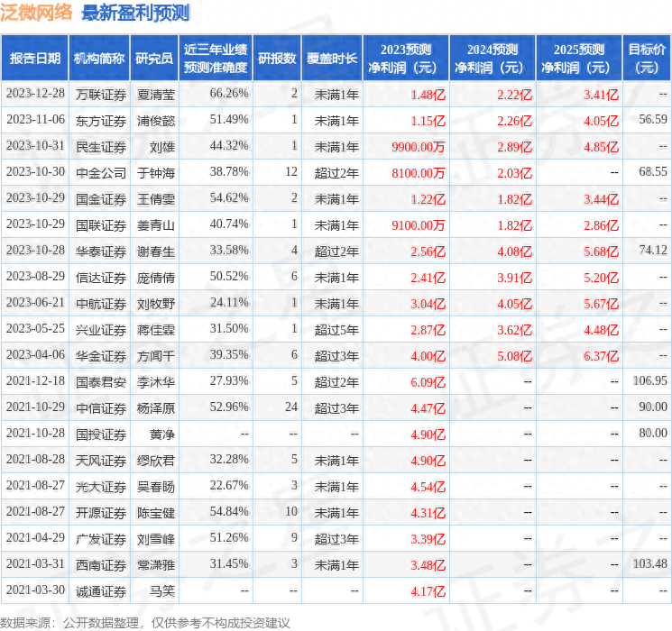This screenshot has width=672, height=631.
Task: Click the 机构简称 column header
Action: (99, 59)
